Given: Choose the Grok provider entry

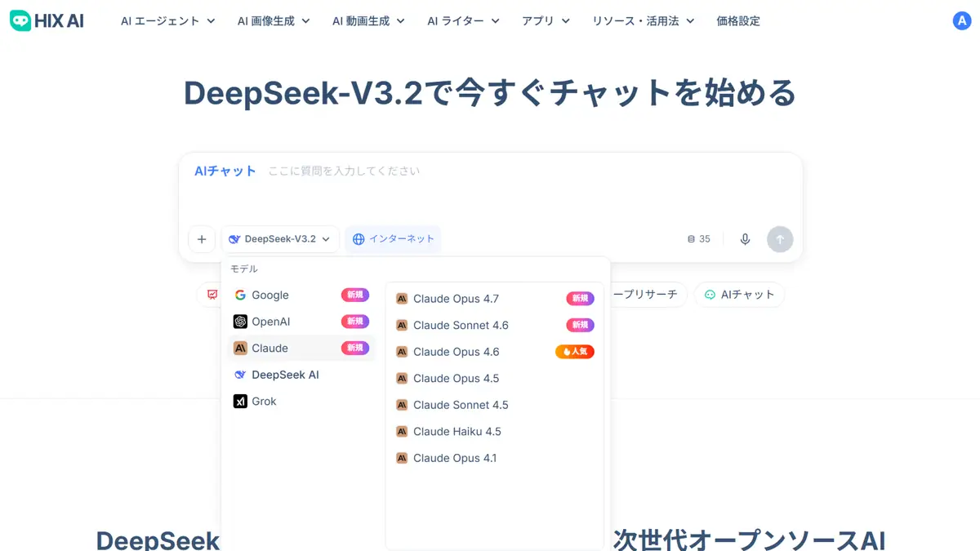Looking at the screenshot, I should click(x=301, y=401).
